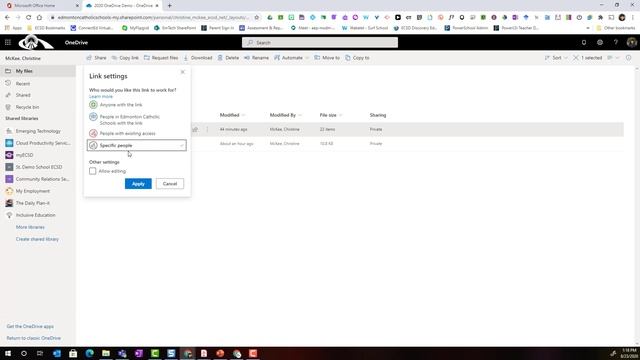Click the Sharing column header
Image resolution: width=640 pixels, height=360 pixels.
pos(378,115)
